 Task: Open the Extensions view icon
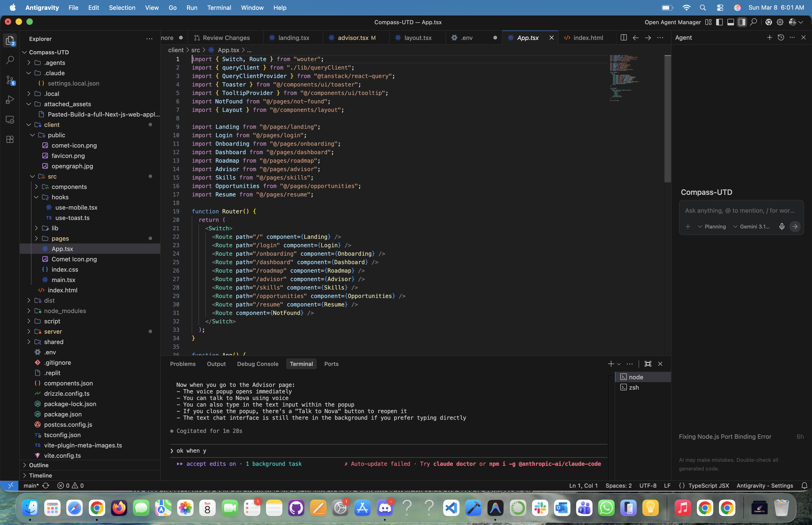[x=10, y=139]
